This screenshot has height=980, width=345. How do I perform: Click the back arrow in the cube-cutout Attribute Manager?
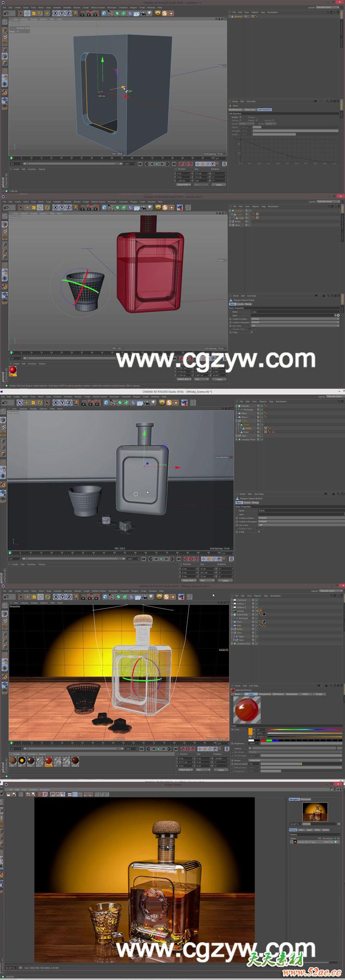point(315,101)
